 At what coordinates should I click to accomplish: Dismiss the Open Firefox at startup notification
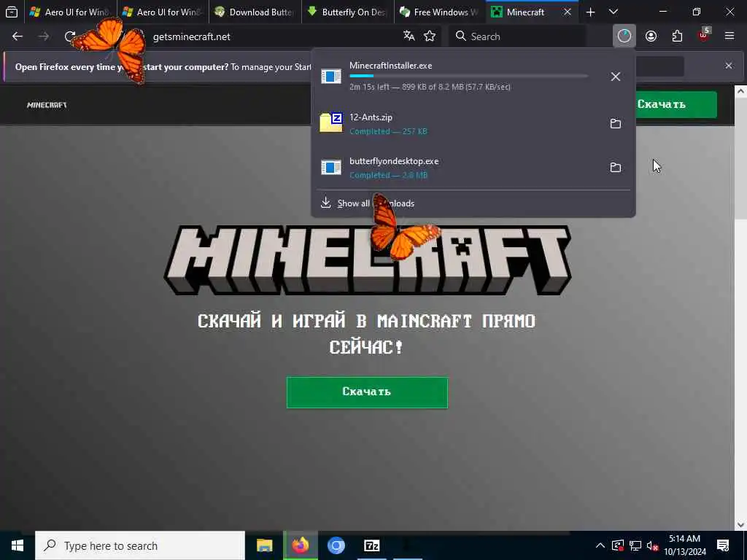(729, 66)
